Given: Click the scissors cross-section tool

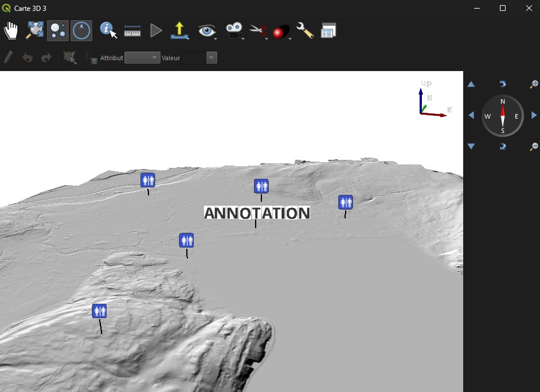Looking at the screenshot, I should tap(257, 30).
